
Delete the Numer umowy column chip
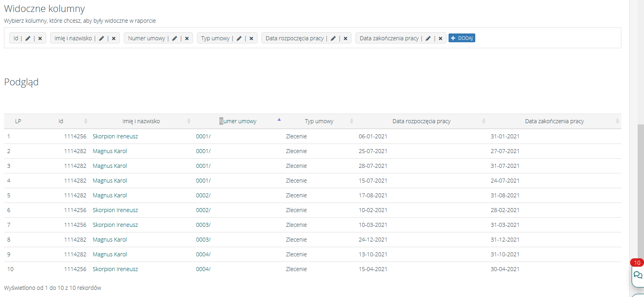187,38
